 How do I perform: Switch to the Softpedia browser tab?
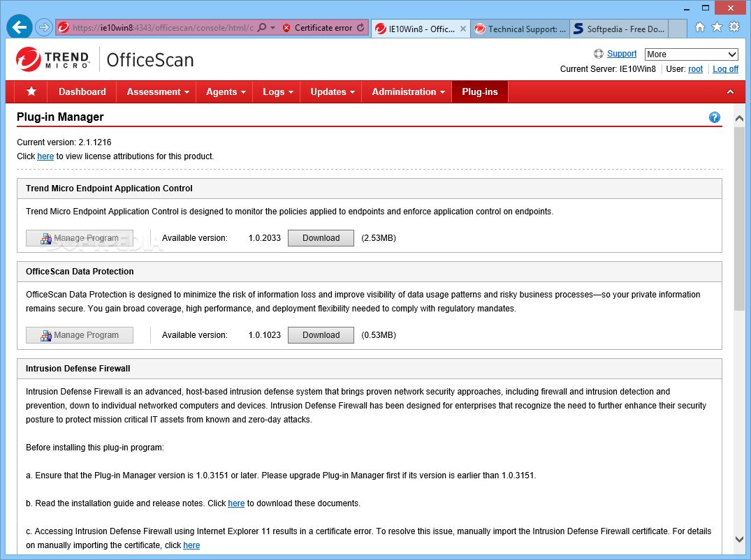[619, 29]
